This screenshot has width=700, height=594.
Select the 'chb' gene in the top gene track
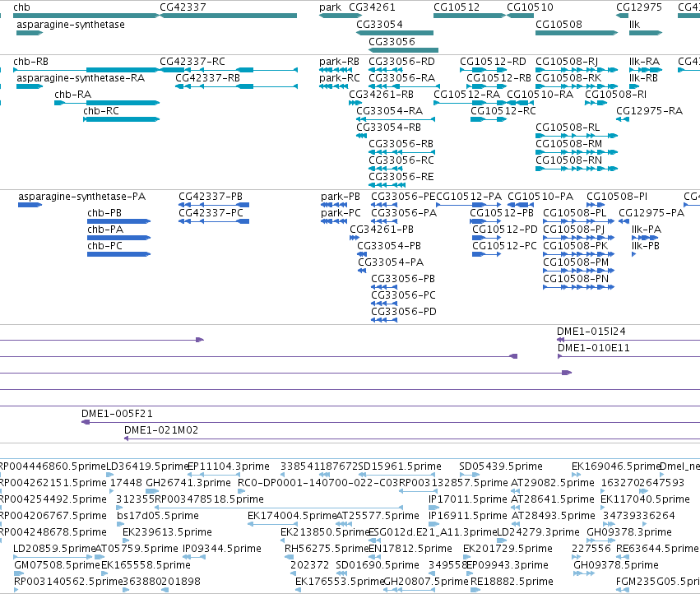pos(86,16)
